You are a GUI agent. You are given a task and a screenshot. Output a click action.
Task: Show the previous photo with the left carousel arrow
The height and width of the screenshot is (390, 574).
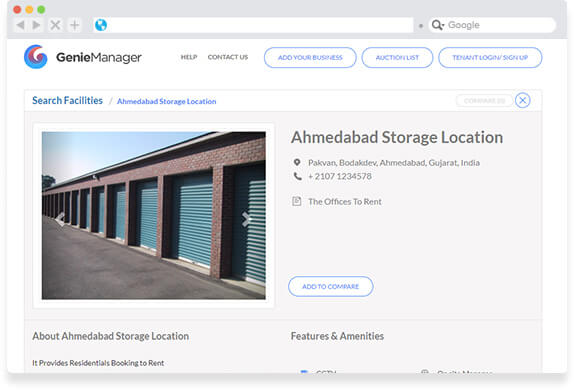(x=60, y=219)
